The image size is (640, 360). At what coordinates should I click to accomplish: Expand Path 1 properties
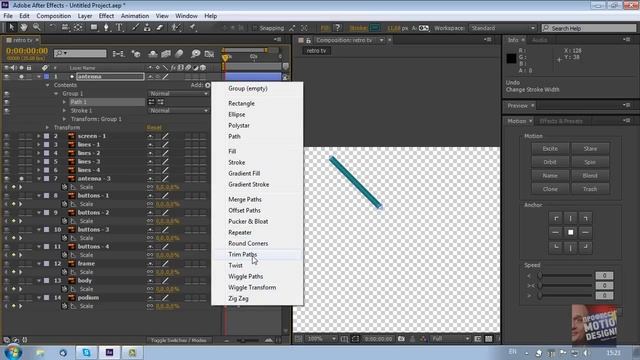[64, 102]
